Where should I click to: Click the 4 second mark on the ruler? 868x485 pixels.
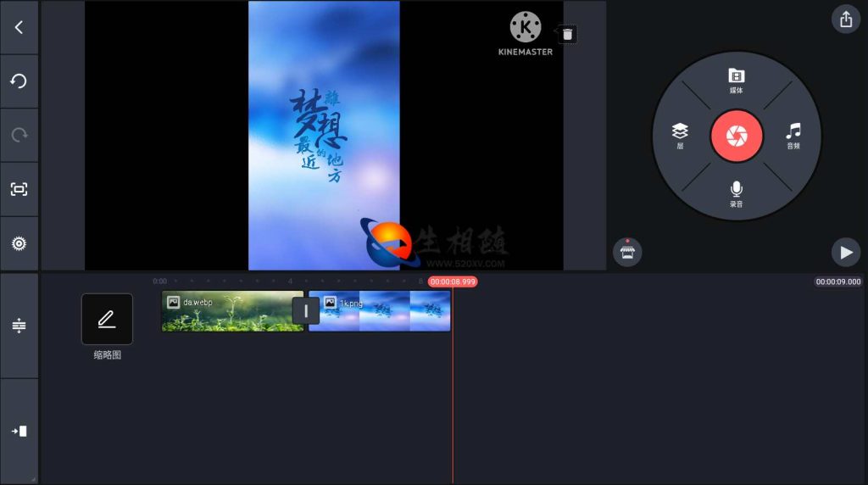coord(290,282)
